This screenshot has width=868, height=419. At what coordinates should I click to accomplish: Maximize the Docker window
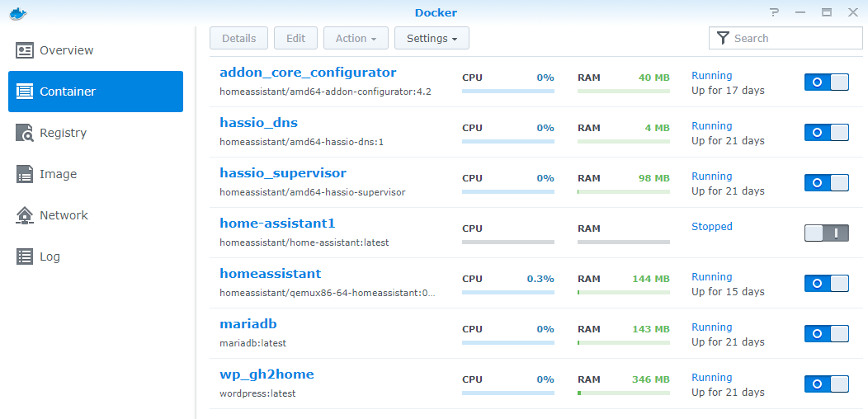(827, 12)
